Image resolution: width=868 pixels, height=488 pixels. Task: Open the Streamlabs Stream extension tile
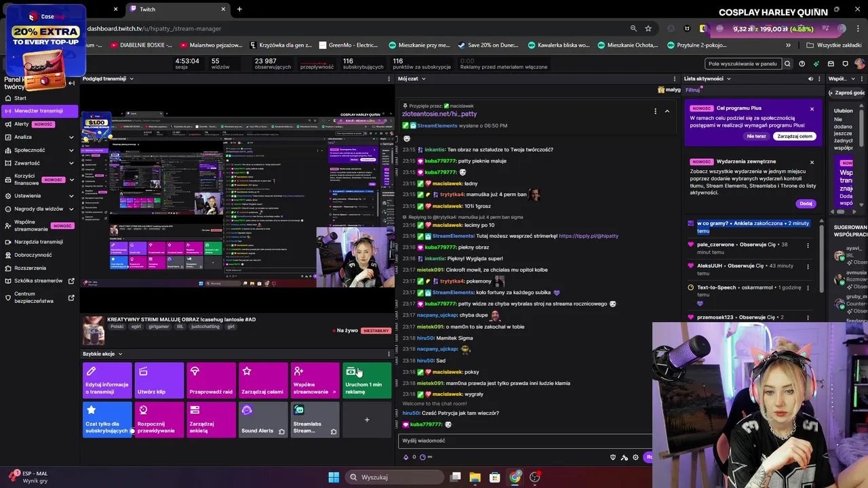pos(315,420)
